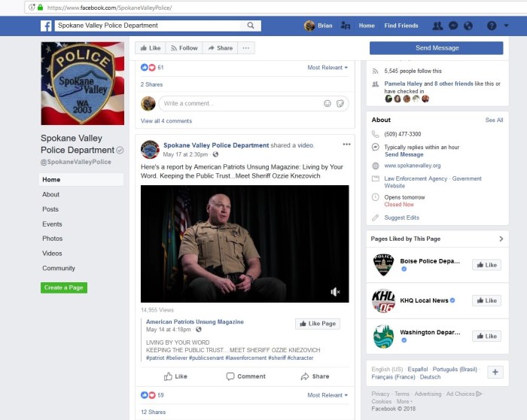This screenshot has width=527, height=420.
Task: Open the KHQ Q6 logo icon
Action: (x=383, y=300)
